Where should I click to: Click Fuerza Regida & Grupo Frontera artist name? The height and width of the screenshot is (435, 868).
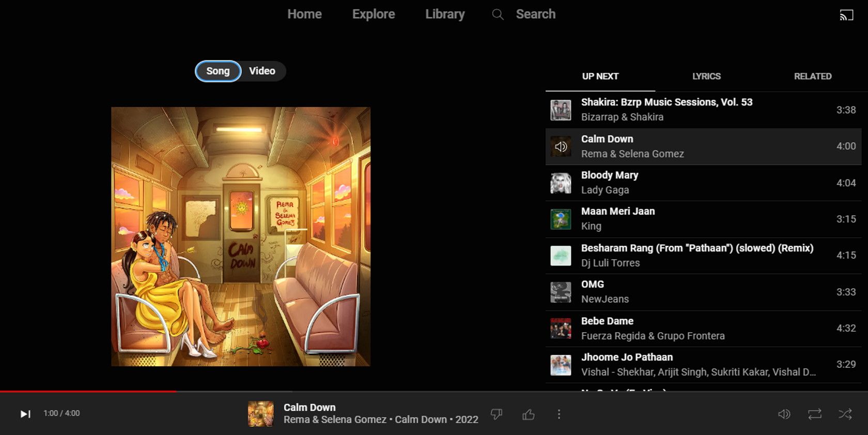[x=653, y=336]
